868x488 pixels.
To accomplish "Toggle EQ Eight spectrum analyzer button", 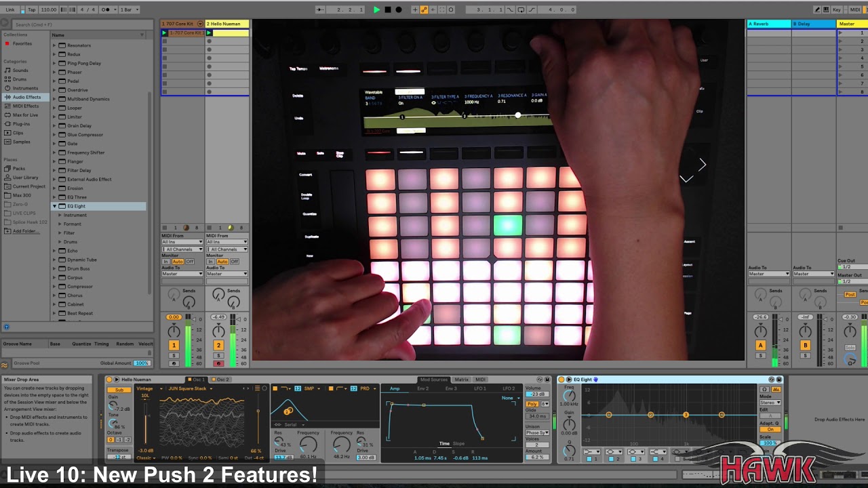I will coord(776,390).
